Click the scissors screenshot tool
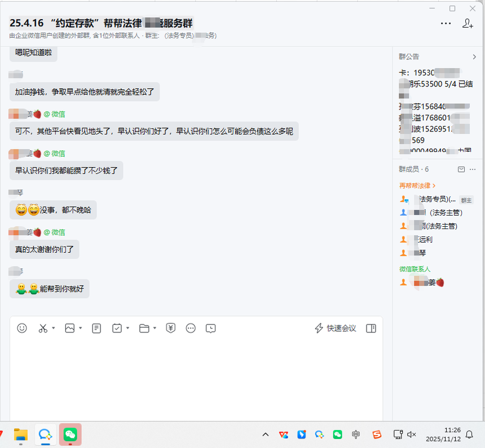This screenshot has height=448, width=485. coord(43,328)
